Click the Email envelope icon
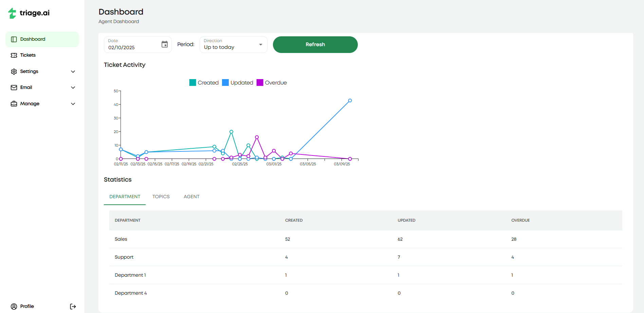The width and height of the screenshot is (644, 313). point(14,87)
